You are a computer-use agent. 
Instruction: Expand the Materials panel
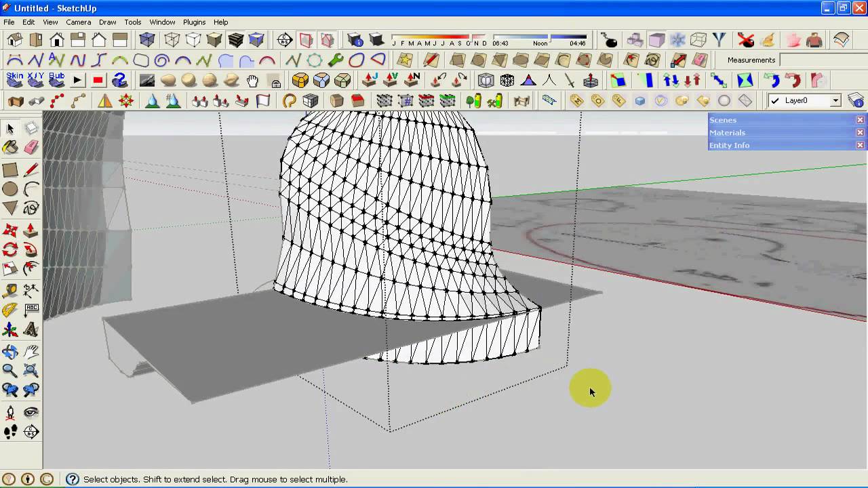pyautogui.click(x=728, y=133)
